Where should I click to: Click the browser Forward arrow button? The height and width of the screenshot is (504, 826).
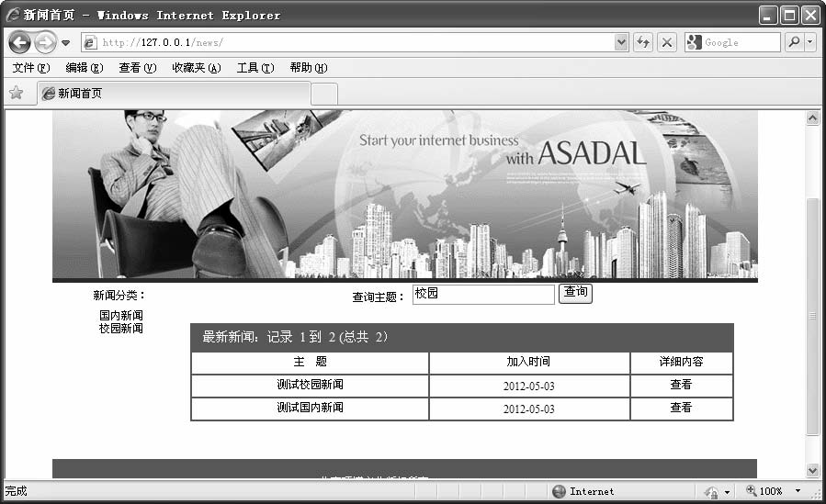(x=45, y=42)
